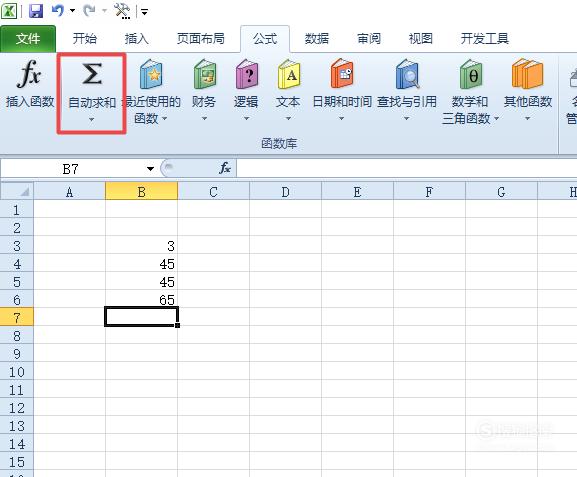Image resolution: width=577 pixels, height=477 pixels.
Task: Select column F header
Action: 429,191
